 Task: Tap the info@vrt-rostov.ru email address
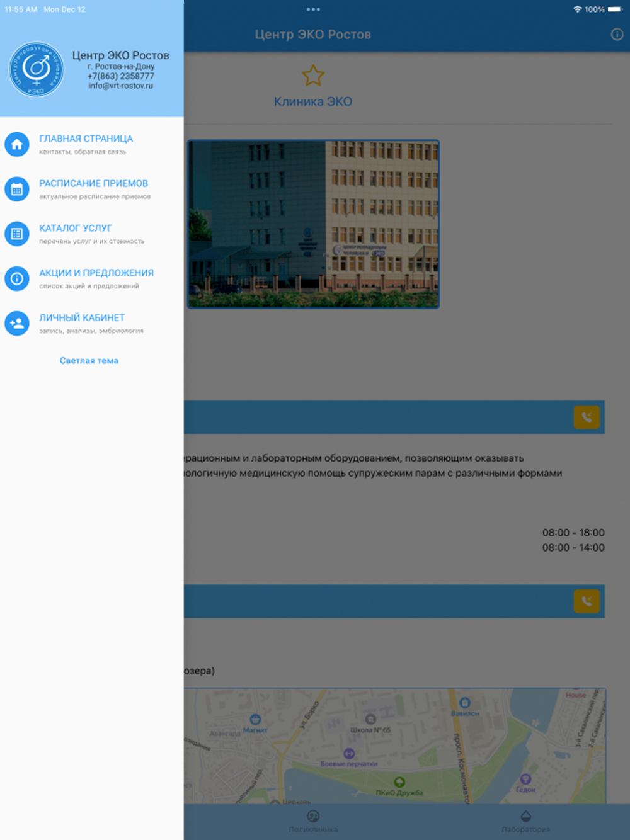[x=120, y=86]
